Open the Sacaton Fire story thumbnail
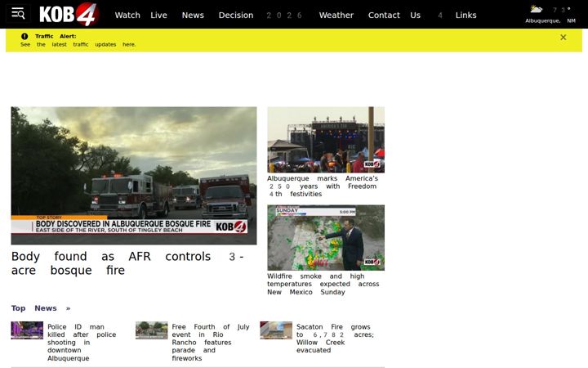Viewport: 588px width, 368px height. (276, 330)
